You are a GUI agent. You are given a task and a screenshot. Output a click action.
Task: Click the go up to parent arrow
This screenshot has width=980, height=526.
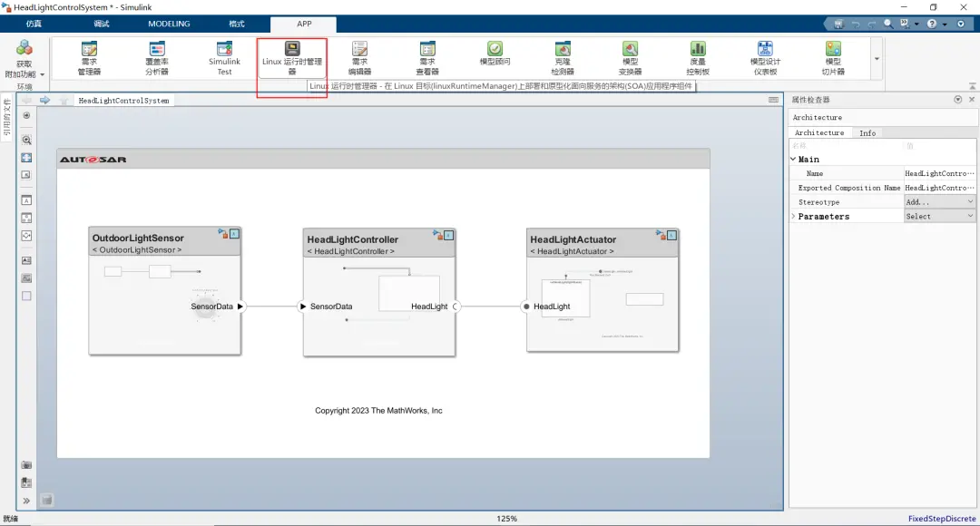pos(64,101)
